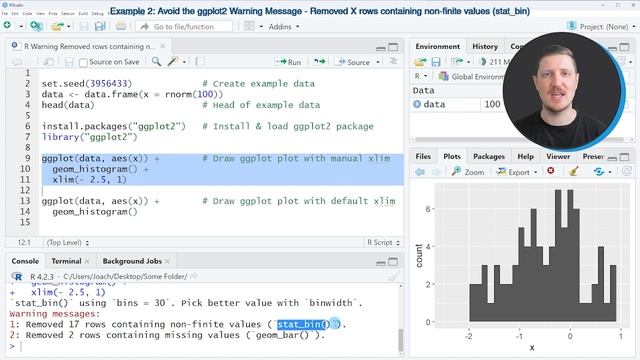Re-run the previous code region
Viewport: 640px width, 360px height.
pyautogui.click(x=319, y=62)
